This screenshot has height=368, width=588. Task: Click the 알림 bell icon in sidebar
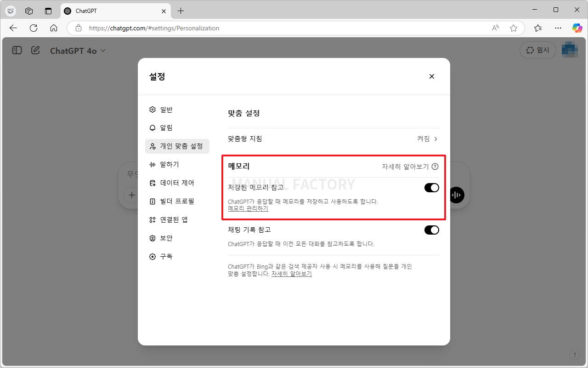click(153, 128)
